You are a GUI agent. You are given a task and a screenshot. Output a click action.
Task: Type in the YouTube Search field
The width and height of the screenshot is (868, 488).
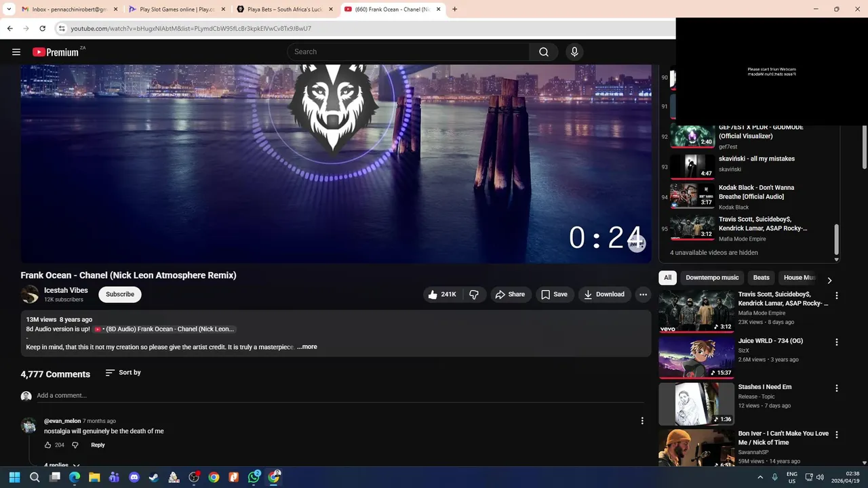point(409,52)
